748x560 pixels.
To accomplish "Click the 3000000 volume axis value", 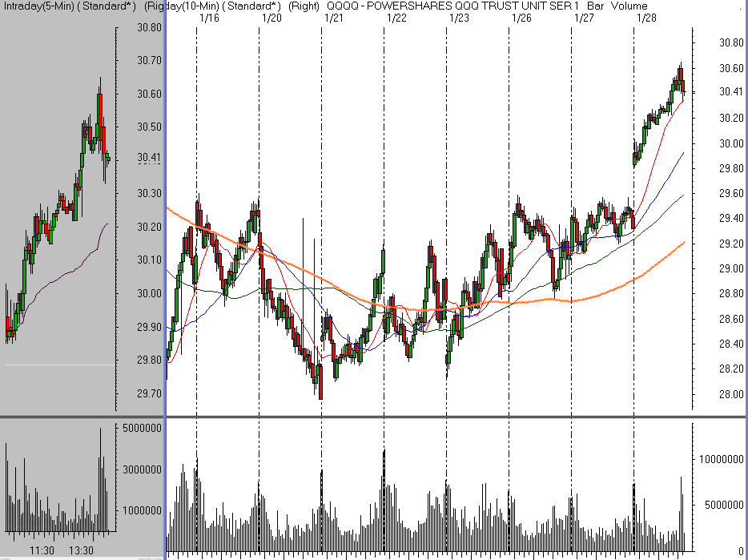I will click(142, 469).
